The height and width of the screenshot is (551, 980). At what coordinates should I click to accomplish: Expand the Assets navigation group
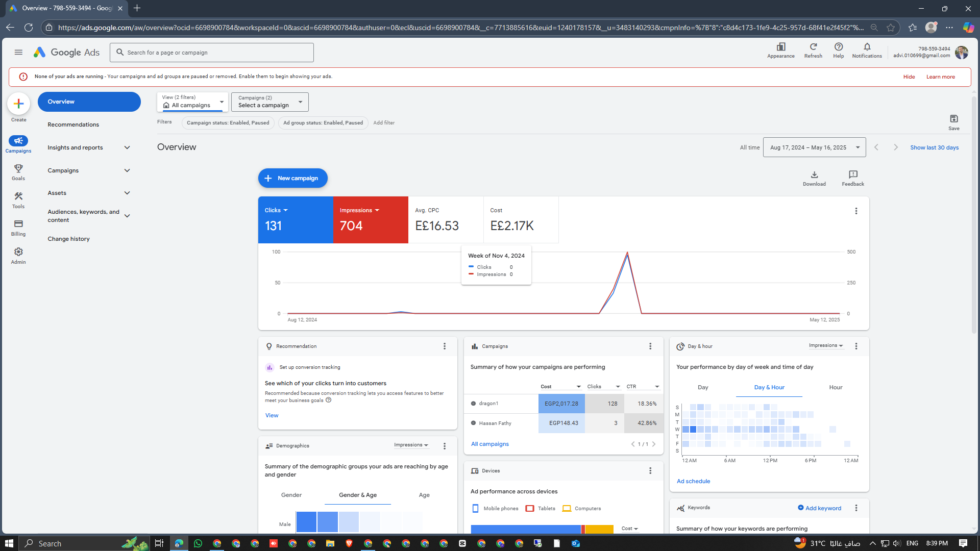coord(89,193)
